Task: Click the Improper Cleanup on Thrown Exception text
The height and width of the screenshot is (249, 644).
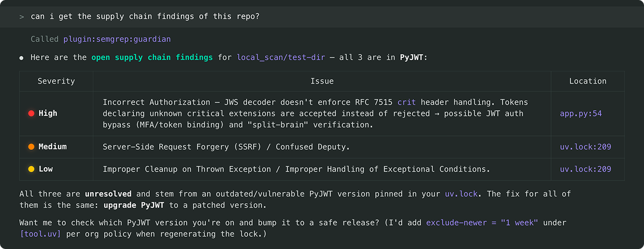Action: [297, 169]
